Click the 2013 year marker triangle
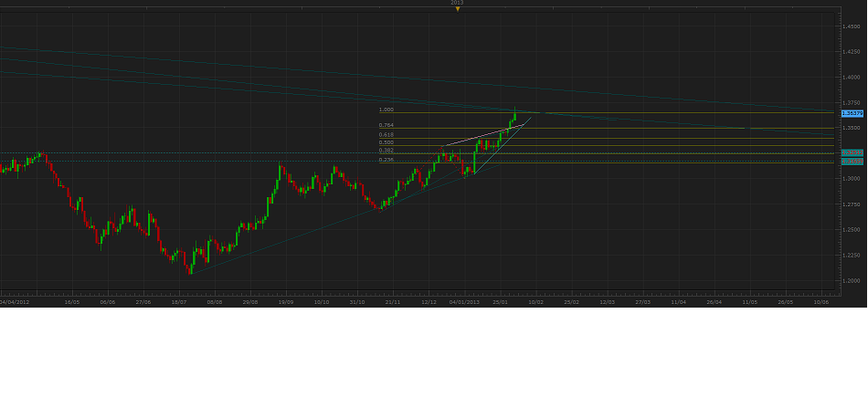Screen dimensions: 868x408 pyautogui.click(x=457, y=9)
